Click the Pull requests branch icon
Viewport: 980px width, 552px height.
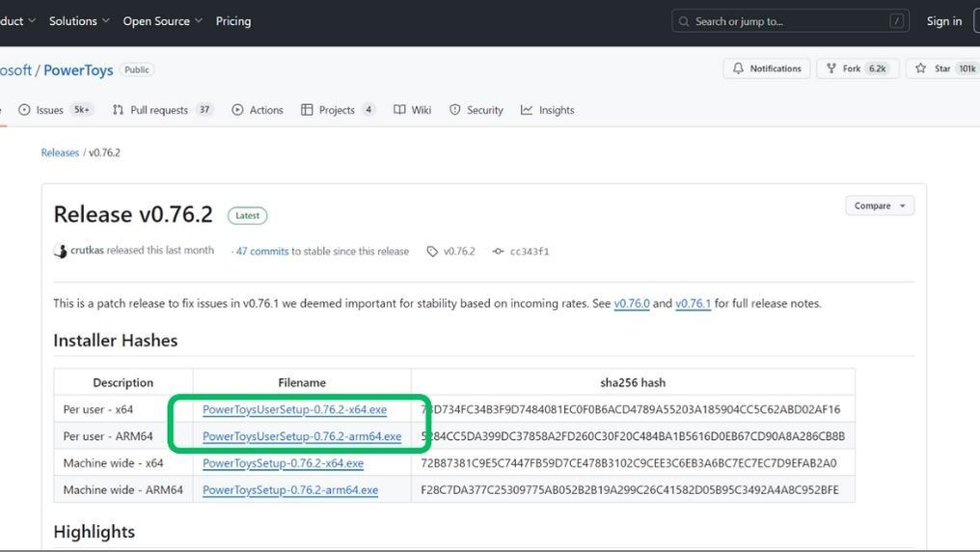point(118,110)
